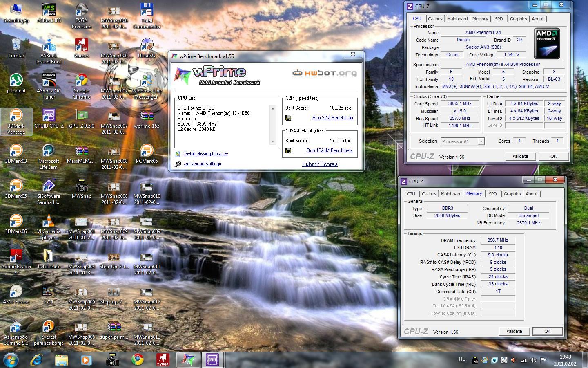Run 32M Benchmark in wPrime
The width and height of the screenshot is (588, 368).
point(333,118)
